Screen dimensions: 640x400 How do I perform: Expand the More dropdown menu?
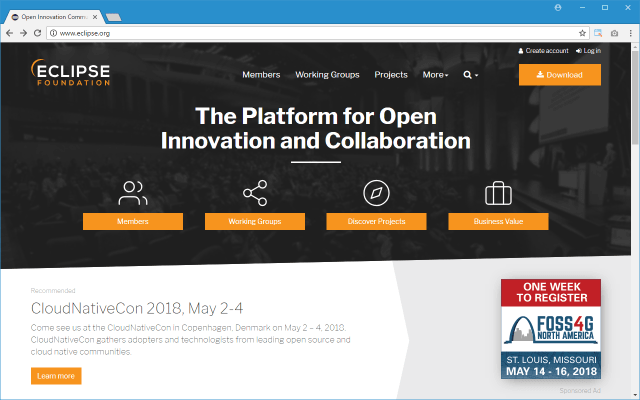(435, 75)
